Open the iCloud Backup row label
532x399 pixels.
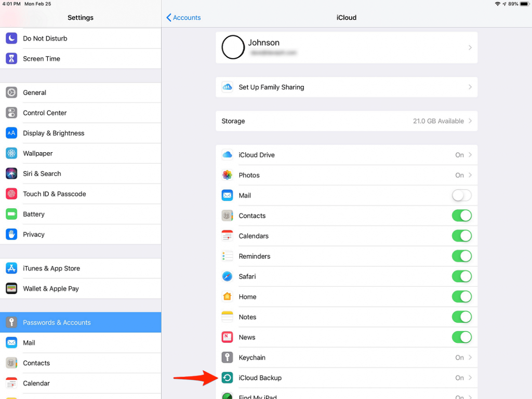(x=260, y=378)
